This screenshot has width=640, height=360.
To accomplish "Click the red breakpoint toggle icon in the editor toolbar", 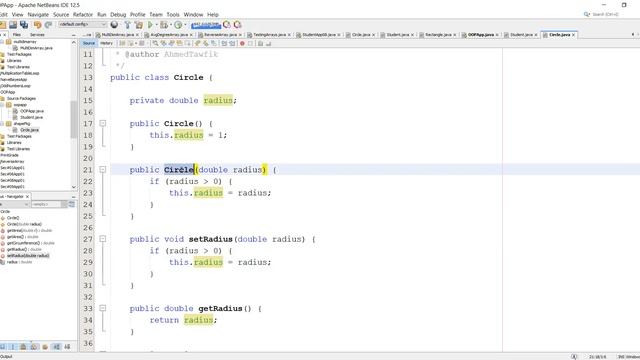I will tap(242, 43).
